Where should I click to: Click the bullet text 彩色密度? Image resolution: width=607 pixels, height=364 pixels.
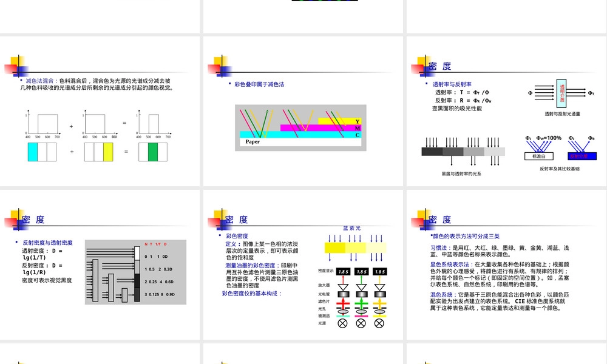coord(237,236)
